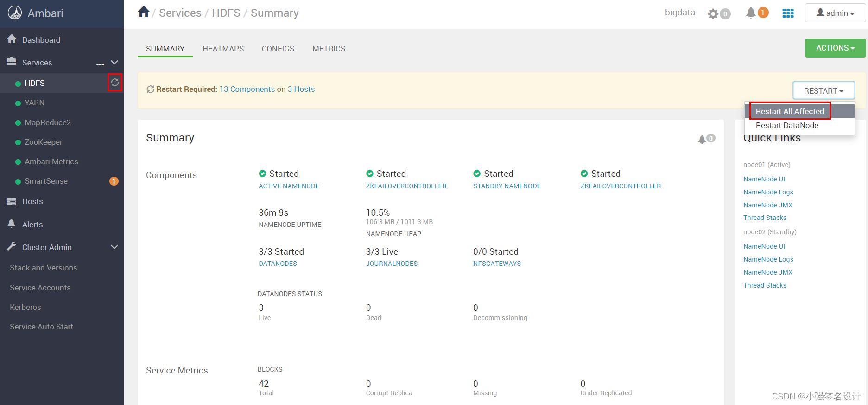Open node01 NameNode Logs quick link
868x405 pixels.
(768, 192)
